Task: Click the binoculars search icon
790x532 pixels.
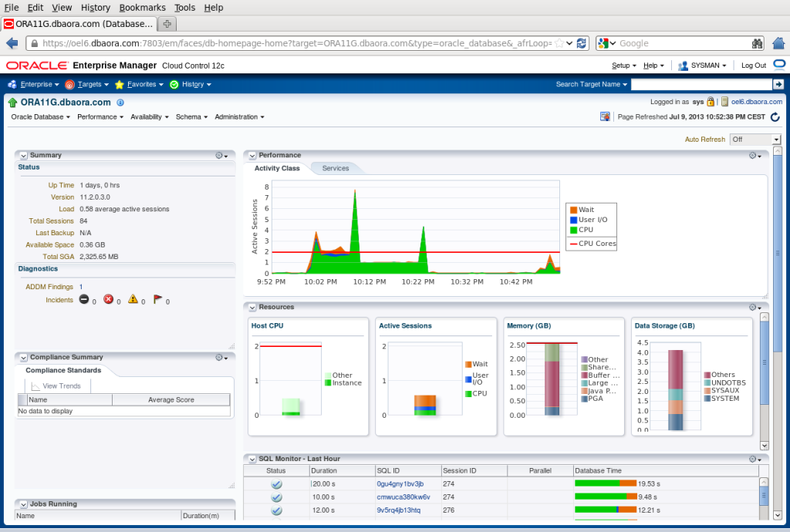Action: [758, 43]
